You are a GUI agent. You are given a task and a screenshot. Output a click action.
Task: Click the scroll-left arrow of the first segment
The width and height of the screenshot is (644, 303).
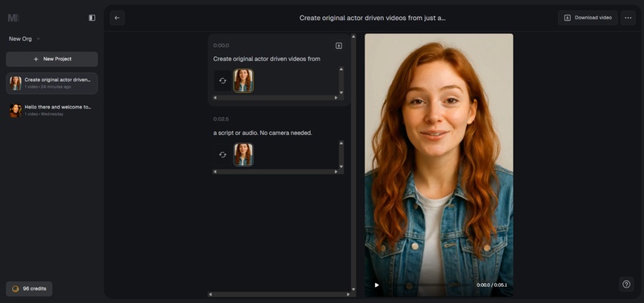pos(215,98)
